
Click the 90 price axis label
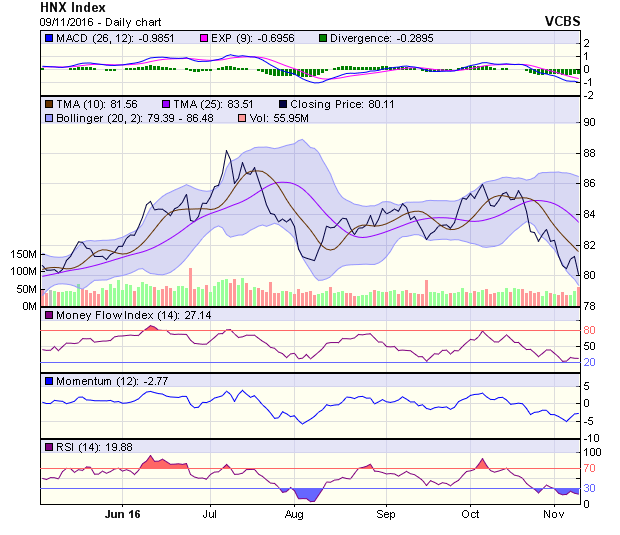(590, 122)
